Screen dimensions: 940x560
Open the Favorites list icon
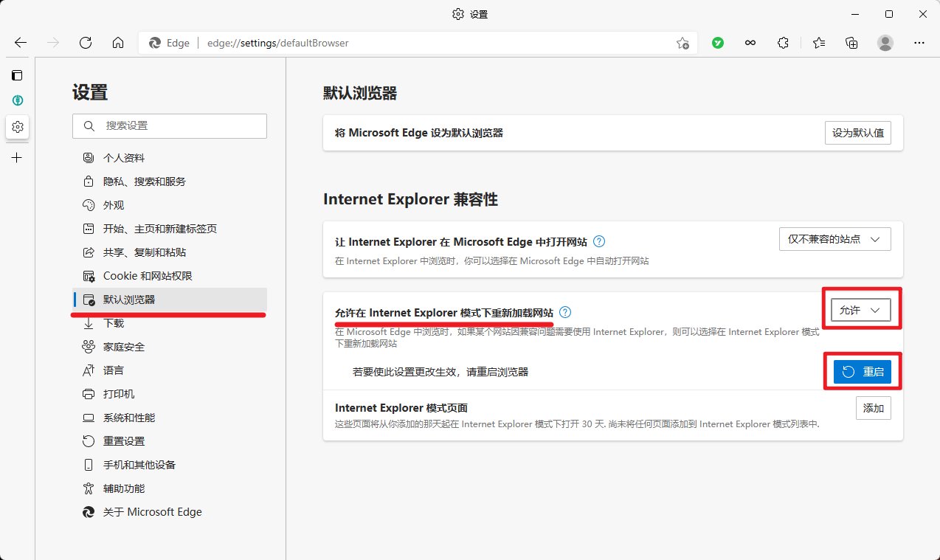tap(819, 43)
